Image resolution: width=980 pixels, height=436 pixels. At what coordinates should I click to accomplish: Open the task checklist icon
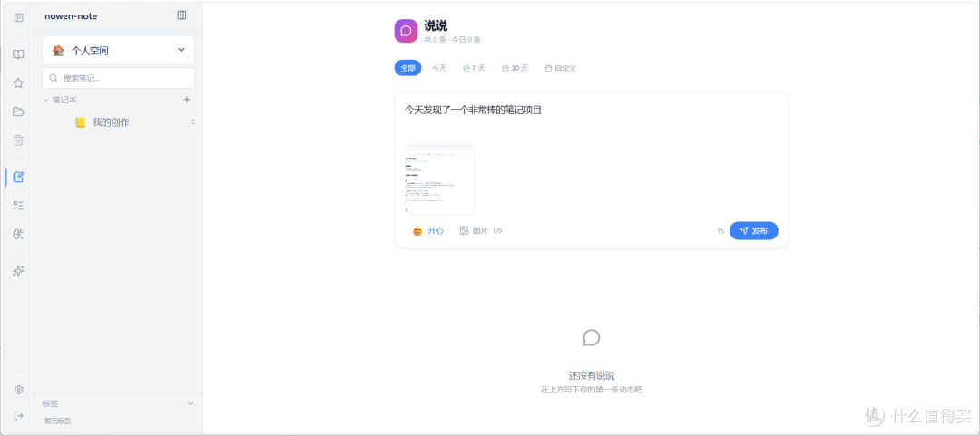point(19,206)
